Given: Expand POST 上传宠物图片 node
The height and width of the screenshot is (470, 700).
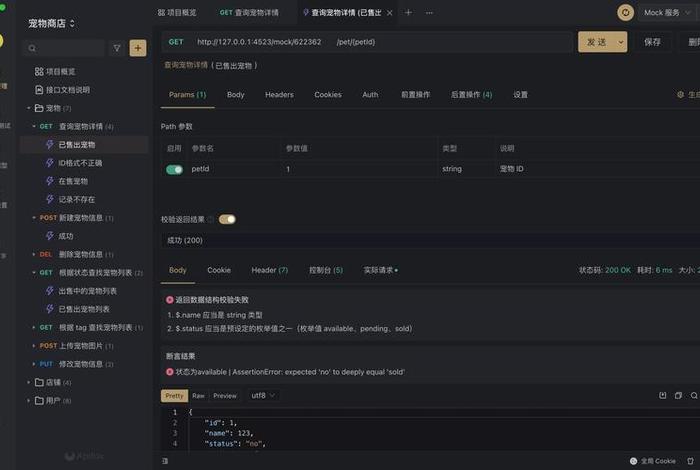Looking at the screenshot, I should [x=34, y=346].
